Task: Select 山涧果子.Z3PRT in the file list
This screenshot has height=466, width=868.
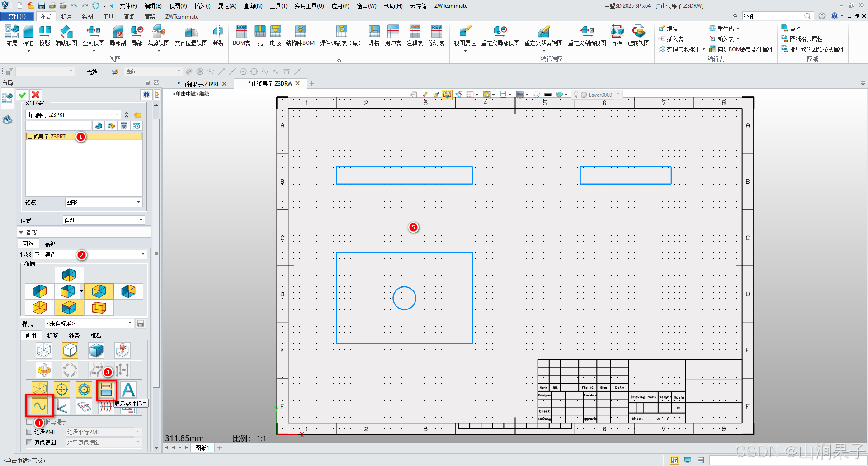Action: 84,137
